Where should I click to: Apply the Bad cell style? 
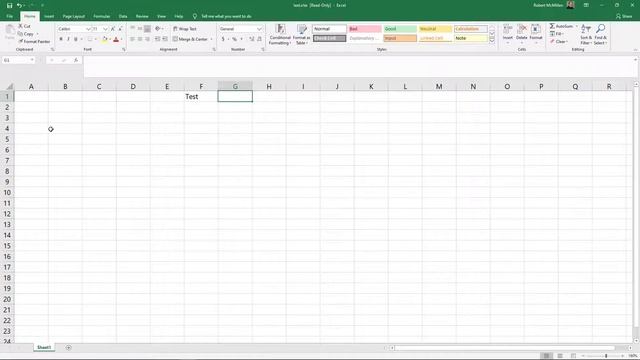pos(365,29)
